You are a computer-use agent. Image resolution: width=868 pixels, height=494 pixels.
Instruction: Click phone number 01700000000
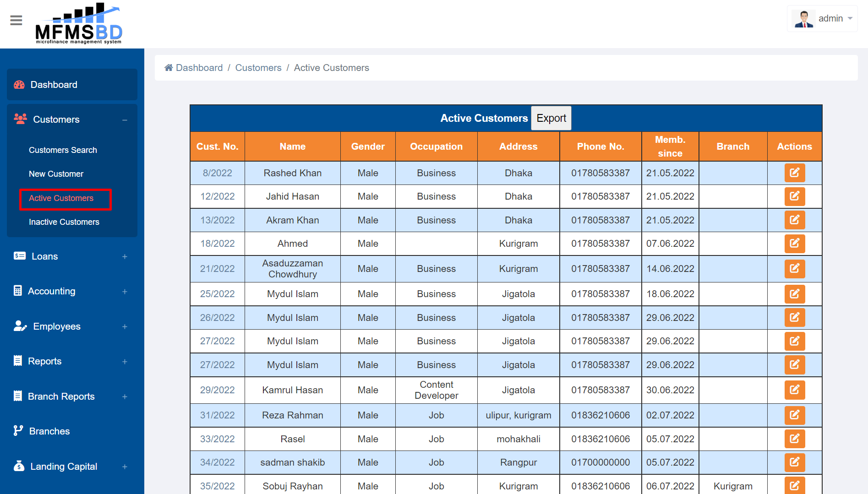[601, 462]
